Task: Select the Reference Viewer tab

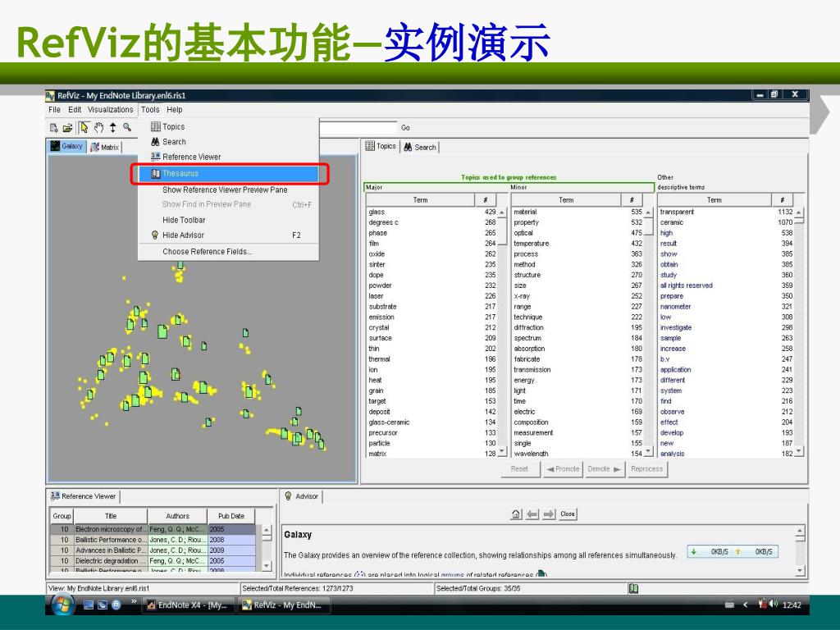Action: pos(84,496)
